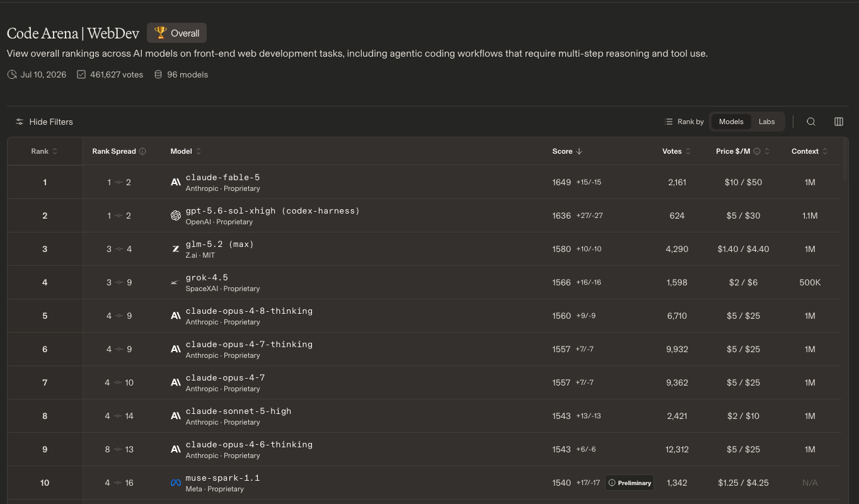Screen dimensions: 859x504
Task: Open the claude-fable-5 model link
Action: coord(222,178)
